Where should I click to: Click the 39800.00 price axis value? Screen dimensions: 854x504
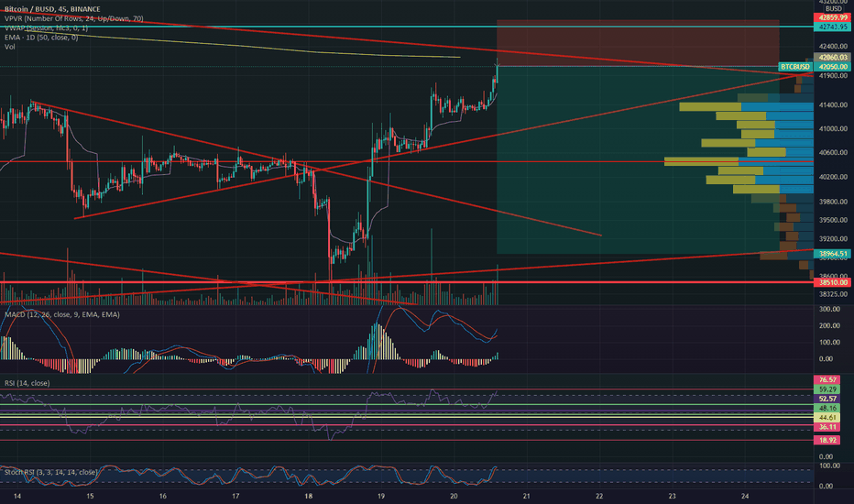[833, 202]
